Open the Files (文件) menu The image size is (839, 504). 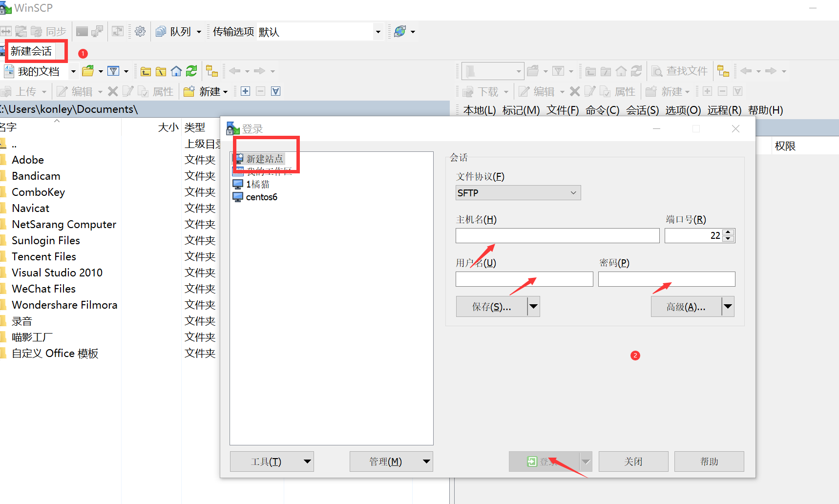pos(563,110)
